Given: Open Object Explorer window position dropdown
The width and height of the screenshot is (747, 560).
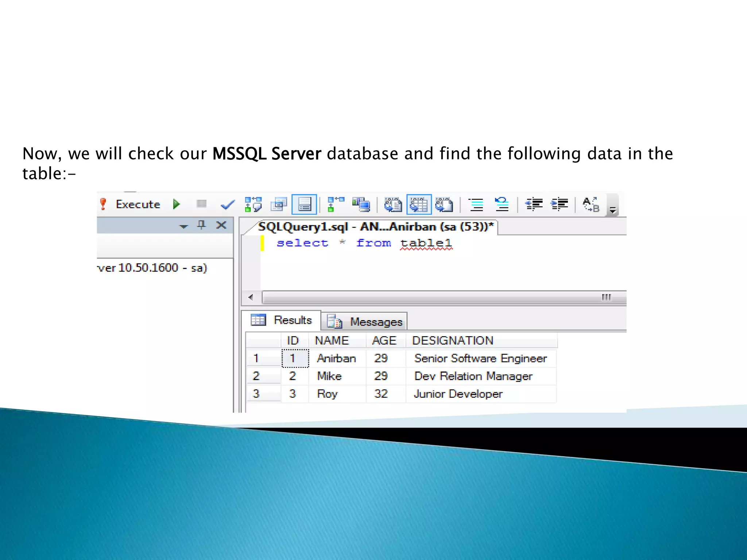Looking at the screenshot, I should [183, 226].
